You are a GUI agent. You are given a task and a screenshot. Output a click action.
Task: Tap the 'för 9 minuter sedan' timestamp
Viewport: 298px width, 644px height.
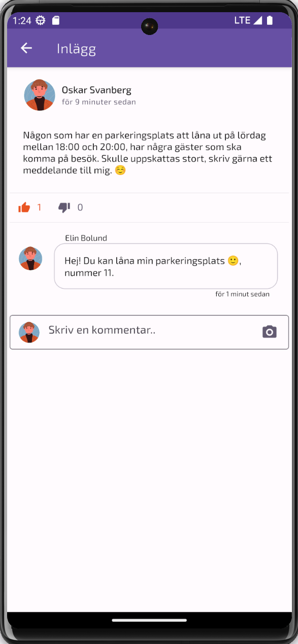(98, 102)
